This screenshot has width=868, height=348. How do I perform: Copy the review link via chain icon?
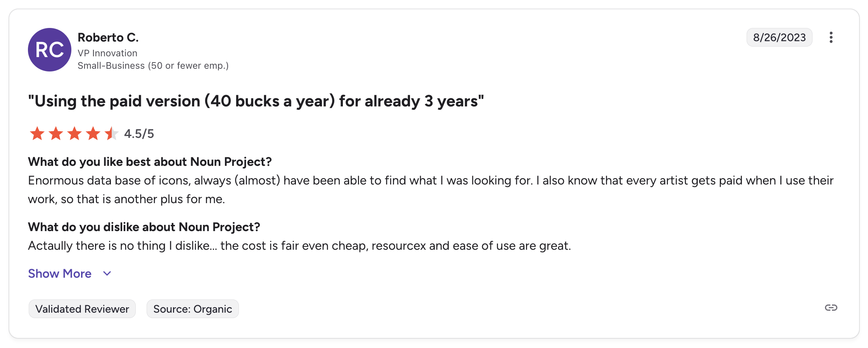point(831,308)
